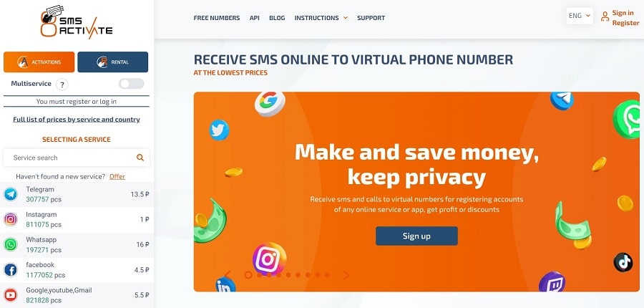Click the search magnifier icon
This screenshot has width=644, height=308.
pyautogui.click(x=140, y=158)
